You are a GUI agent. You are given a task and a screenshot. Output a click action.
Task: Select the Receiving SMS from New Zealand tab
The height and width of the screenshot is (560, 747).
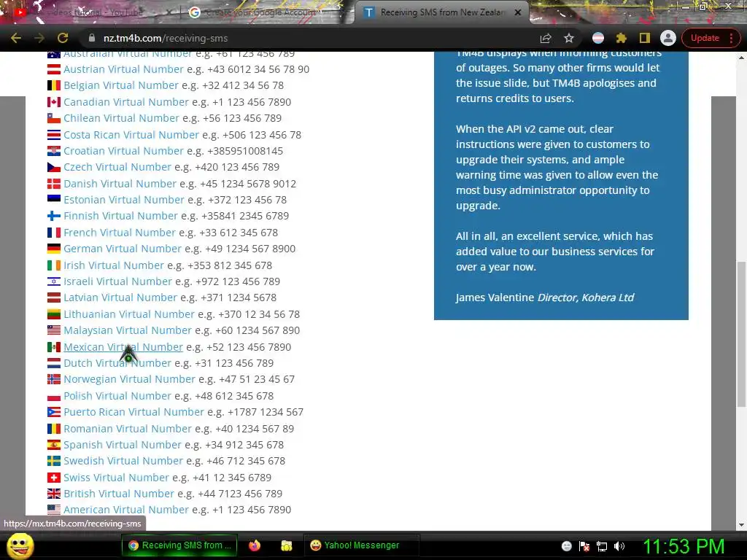[x=441, y=12]
